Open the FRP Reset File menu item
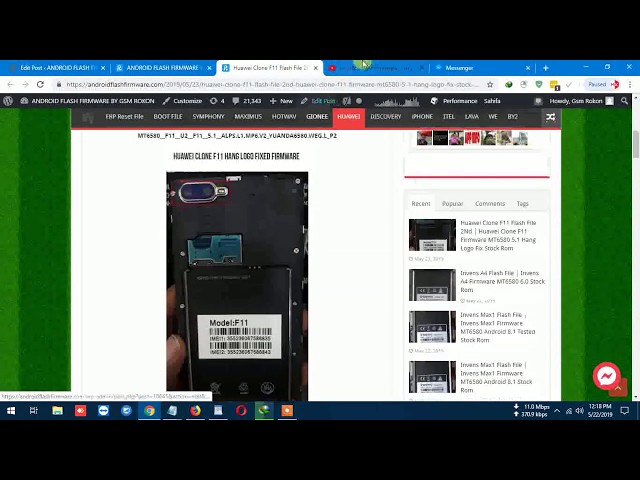 tap(124, 117)
